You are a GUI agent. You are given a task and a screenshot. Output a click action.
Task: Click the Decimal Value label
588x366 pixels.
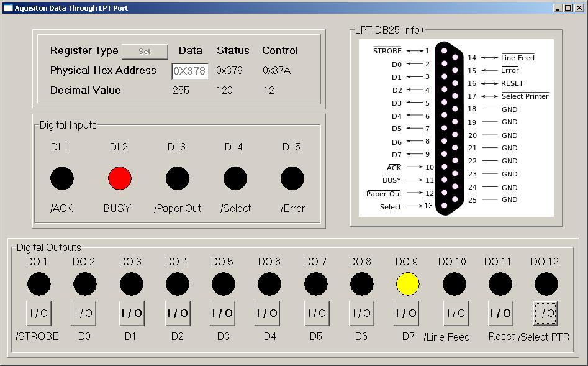86,91
